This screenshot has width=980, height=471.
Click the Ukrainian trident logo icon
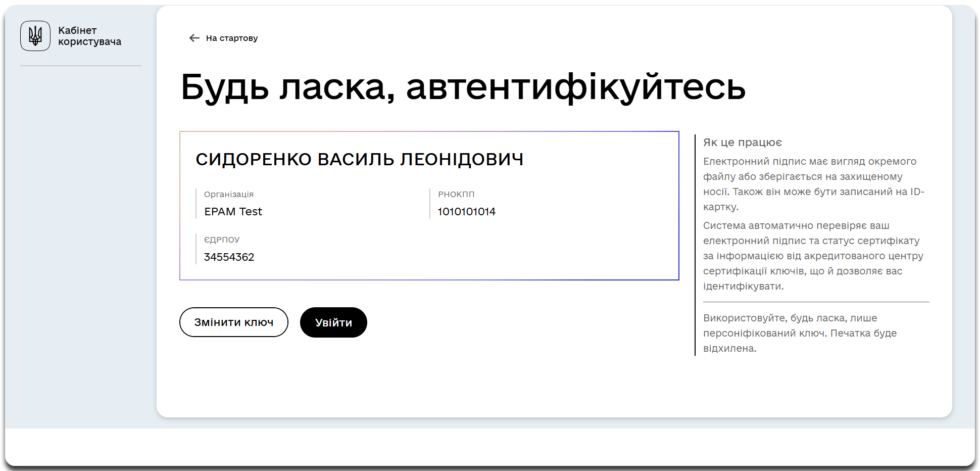(x=35, y=36)
